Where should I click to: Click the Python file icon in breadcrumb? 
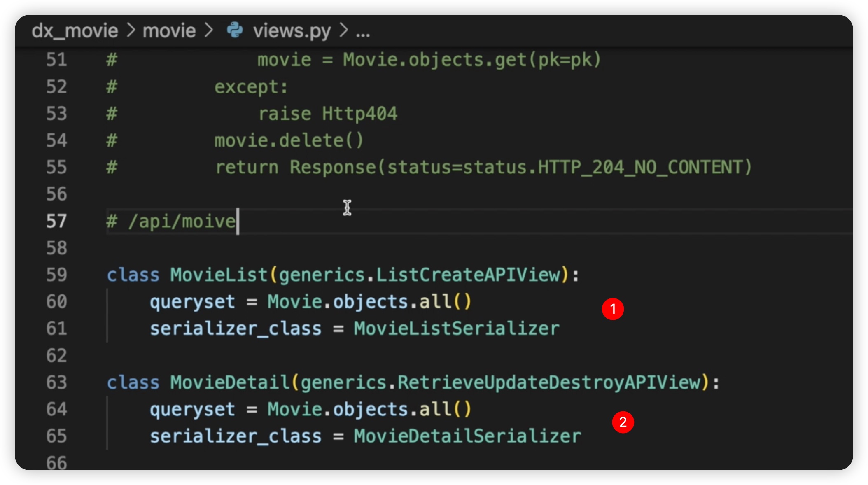235,30
